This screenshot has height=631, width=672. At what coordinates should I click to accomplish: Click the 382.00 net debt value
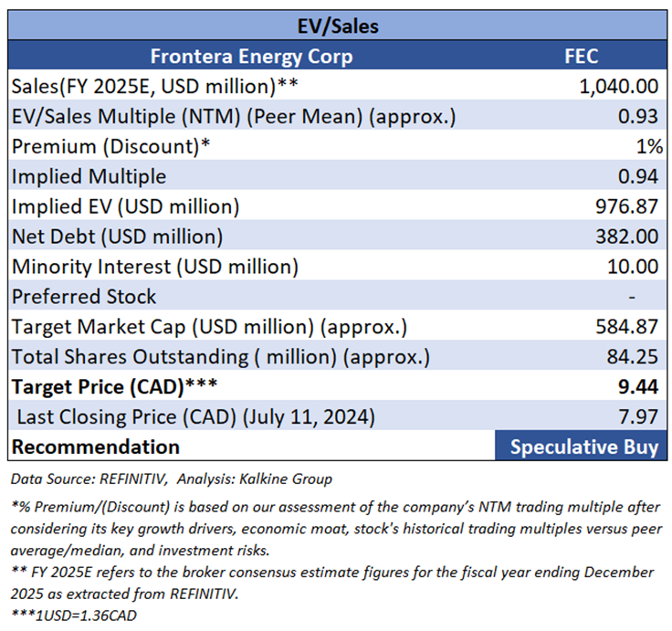point(626,237)
